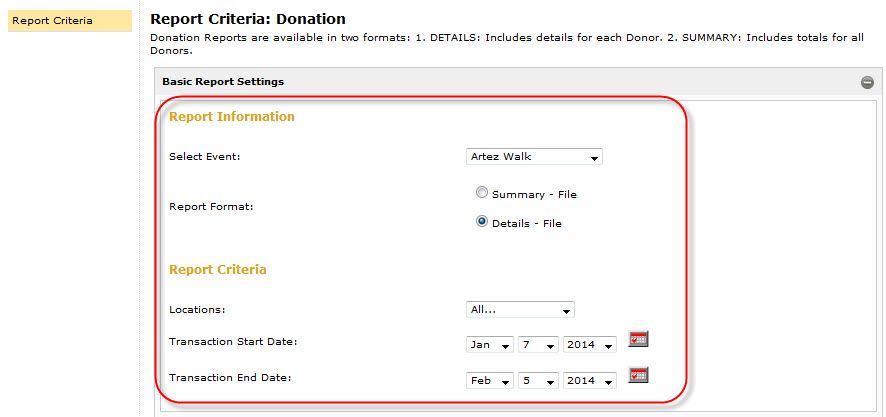Click the Transaction End Date label text
Image resolution: width=886 pixels, height=417 pixels.
pyautogui.click(x=231, y=377)
